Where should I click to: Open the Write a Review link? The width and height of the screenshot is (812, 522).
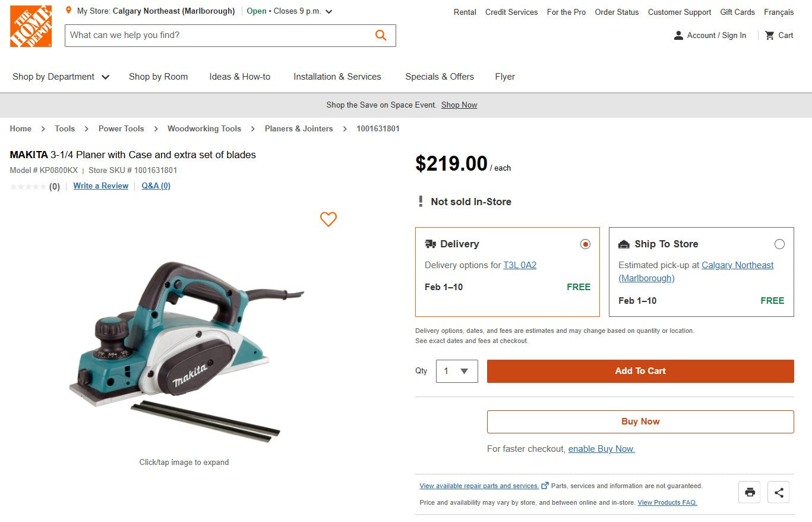(x=100, y=185)
